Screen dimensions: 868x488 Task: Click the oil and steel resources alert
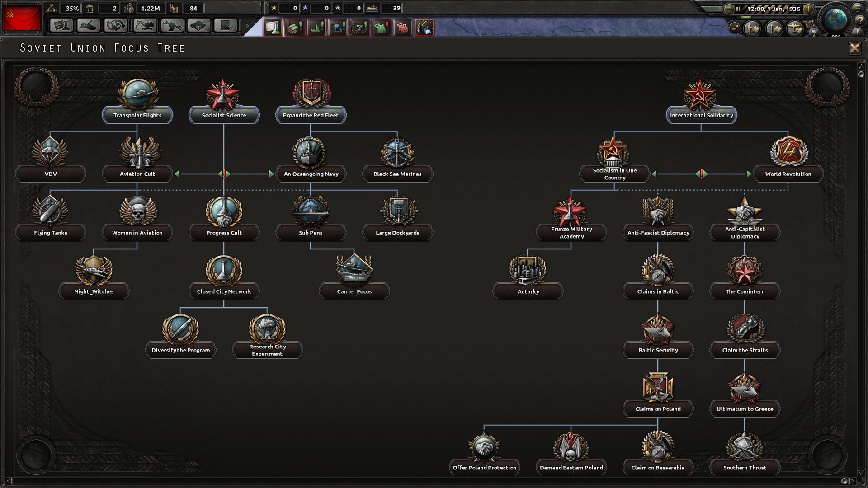coord(425,28)
